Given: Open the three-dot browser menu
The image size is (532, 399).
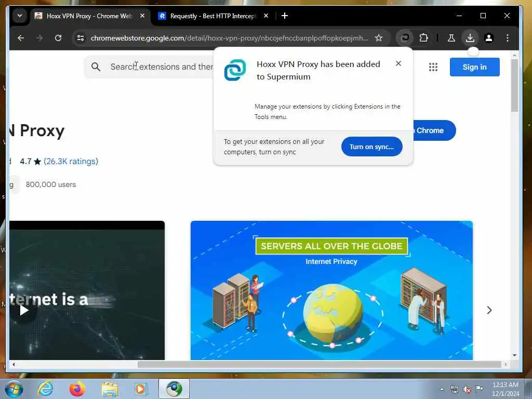Looking at the screenshot, I should 507,38.
